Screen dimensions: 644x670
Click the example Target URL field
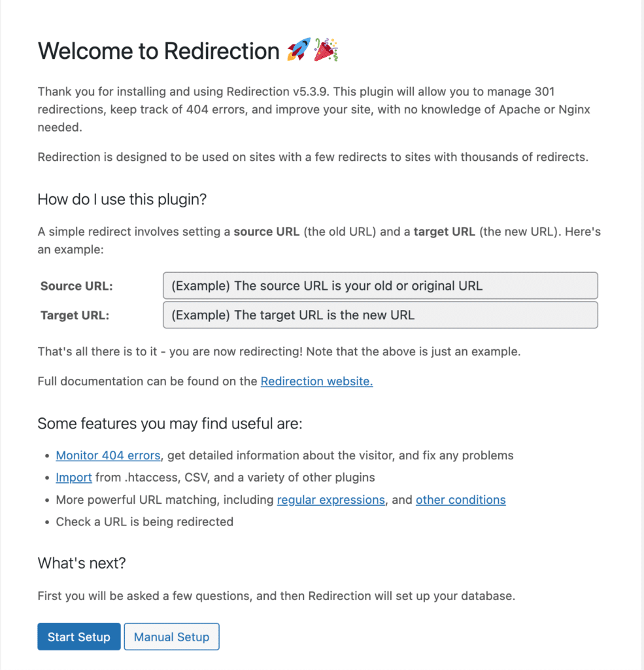tap(380, 315)
